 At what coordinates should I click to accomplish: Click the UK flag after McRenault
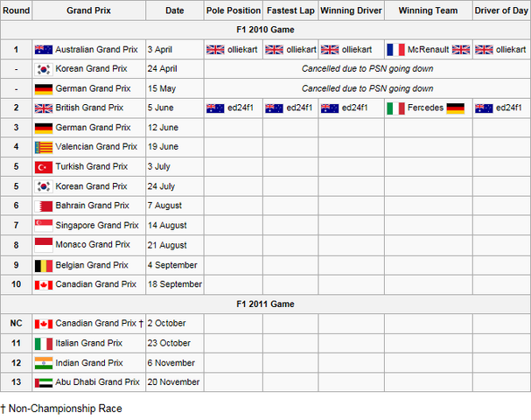tap(461, 50)
